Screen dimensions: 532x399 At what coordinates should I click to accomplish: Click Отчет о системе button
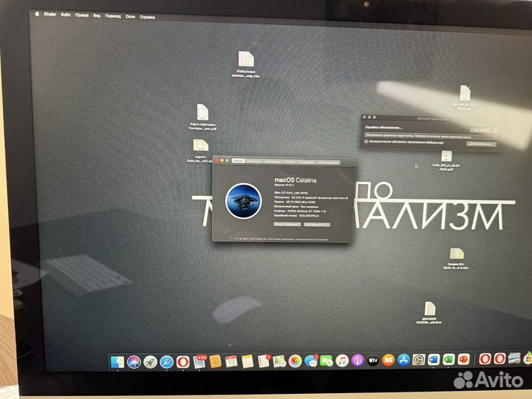click(287, 225)
